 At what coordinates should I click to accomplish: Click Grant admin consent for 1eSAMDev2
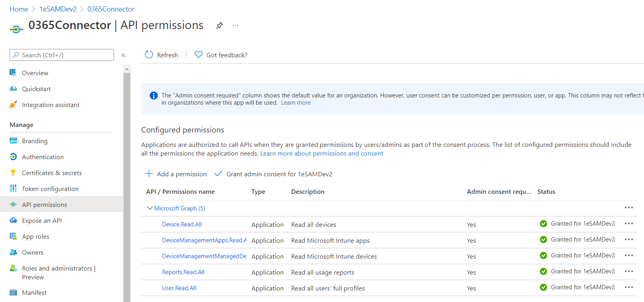[274, 174]
